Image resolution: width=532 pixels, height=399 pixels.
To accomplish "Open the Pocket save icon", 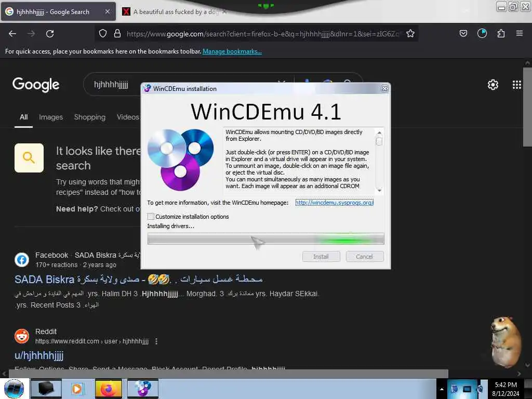I will click(x=463, y=33).
